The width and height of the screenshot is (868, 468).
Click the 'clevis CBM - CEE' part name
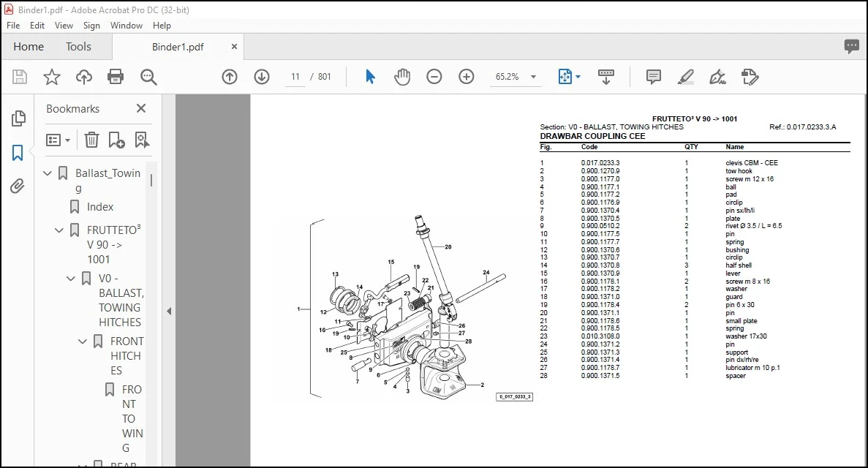751,163
